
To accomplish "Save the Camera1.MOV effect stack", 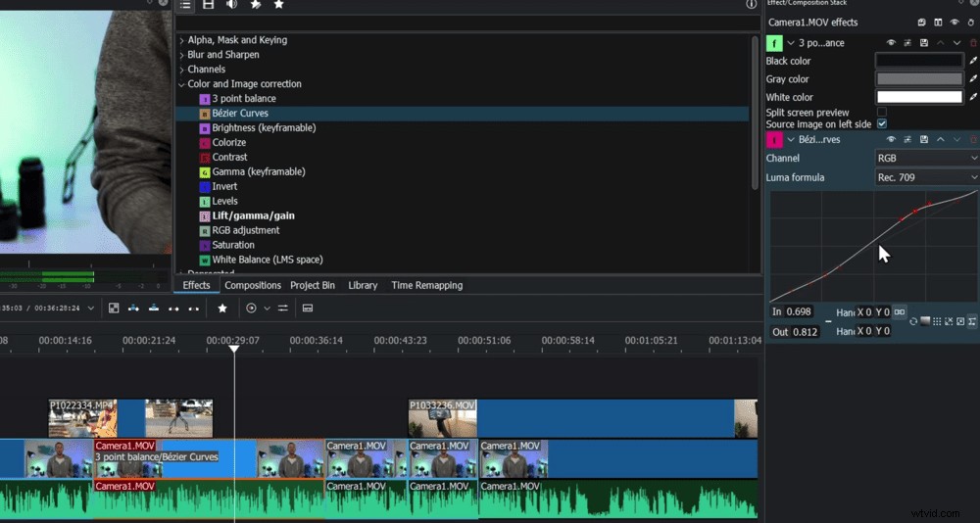I will [922, 23].
